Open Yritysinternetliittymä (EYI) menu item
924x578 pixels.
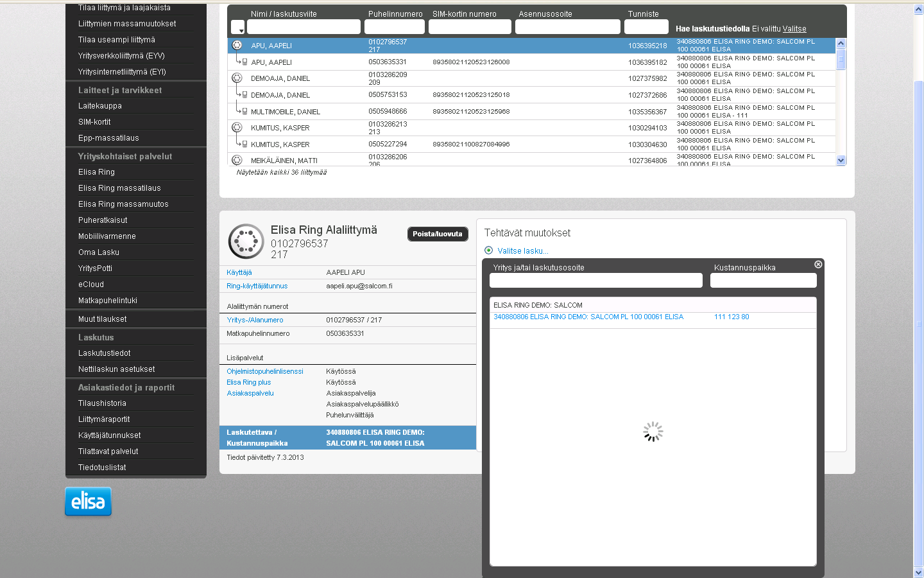click(x=122, y=72)
